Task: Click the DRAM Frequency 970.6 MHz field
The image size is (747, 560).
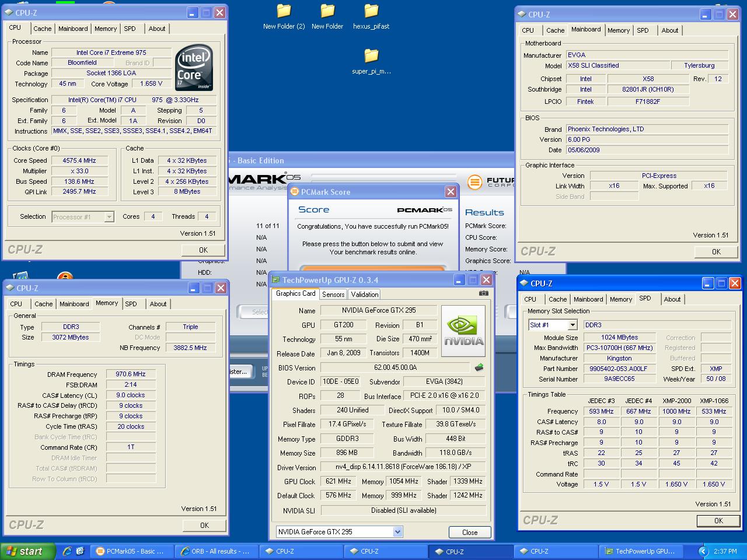Action: [131, 374]
